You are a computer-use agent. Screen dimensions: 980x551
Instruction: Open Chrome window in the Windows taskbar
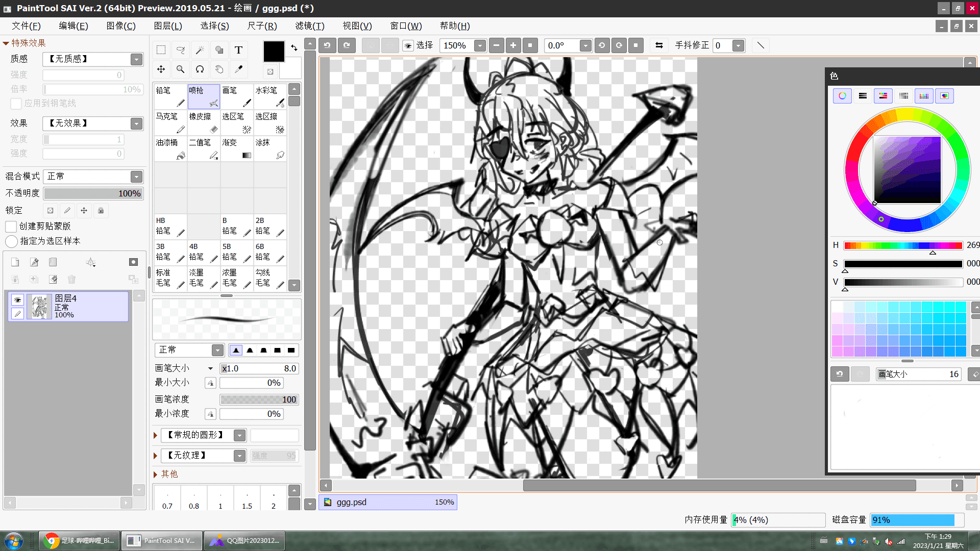[x=79, y=541]
